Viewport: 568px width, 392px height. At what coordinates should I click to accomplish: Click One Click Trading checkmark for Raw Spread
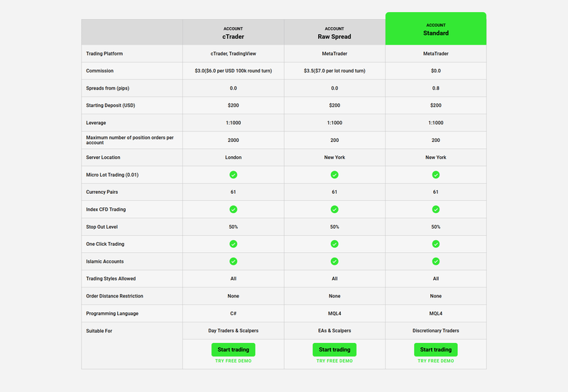point(334,244)
